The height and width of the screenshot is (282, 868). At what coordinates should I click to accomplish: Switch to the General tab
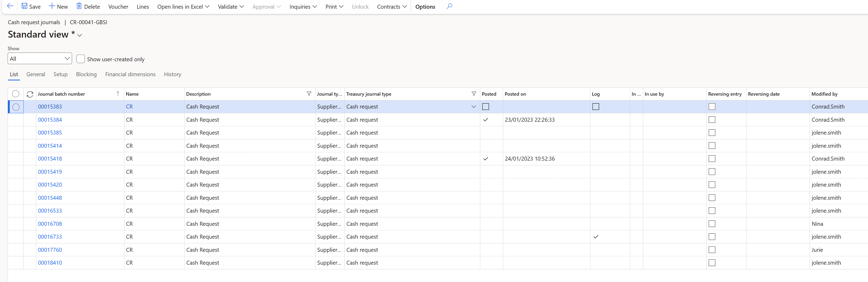(x=36, y=74)
